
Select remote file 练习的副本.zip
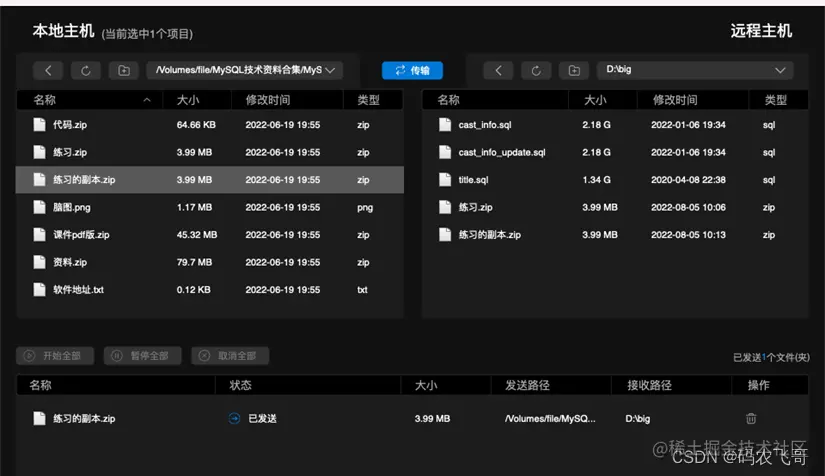[x=615, y=235]
